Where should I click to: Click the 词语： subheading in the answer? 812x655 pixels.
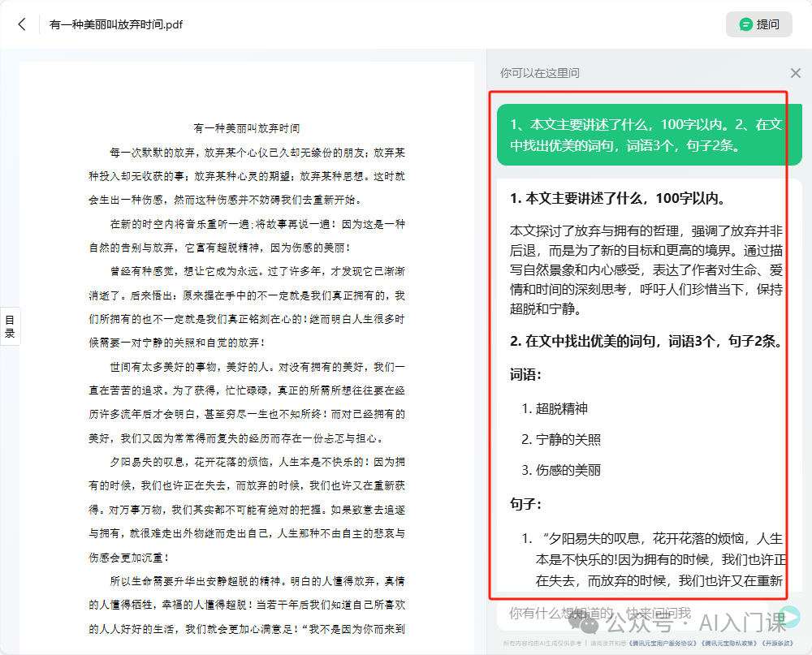[x=525, y=374]
